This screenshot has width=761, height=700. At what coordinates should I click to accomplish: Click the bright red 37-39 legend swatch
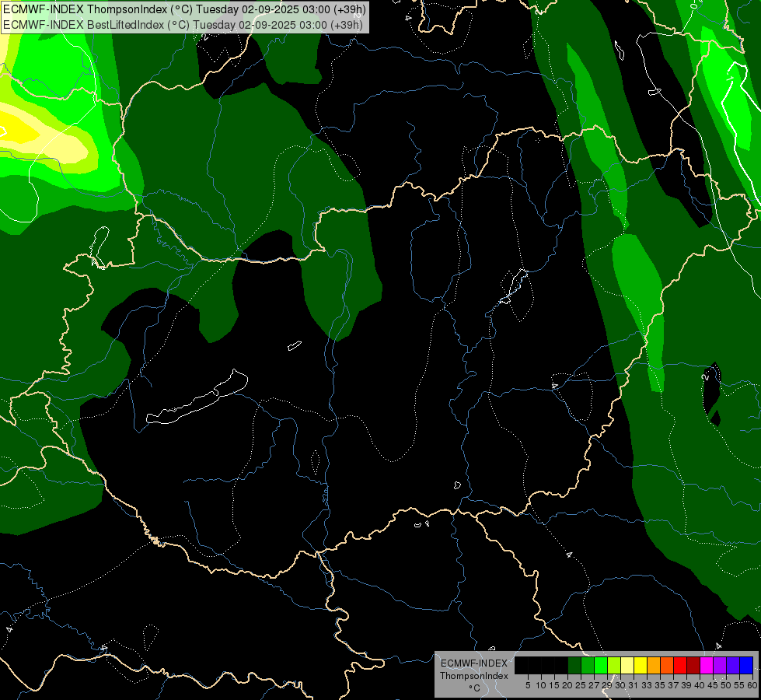680,665
